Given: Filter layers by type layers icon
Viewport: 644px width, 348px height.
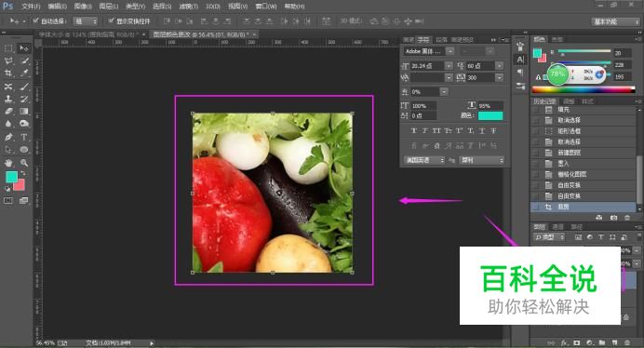Looking at the screenshot, I should [601, 237].
